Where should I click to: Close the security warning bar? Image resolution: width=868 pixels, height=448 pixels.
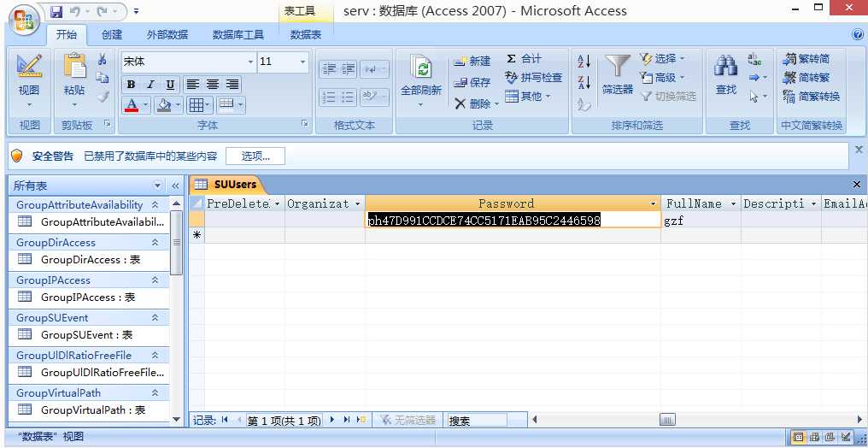click(x=859, y=150)
